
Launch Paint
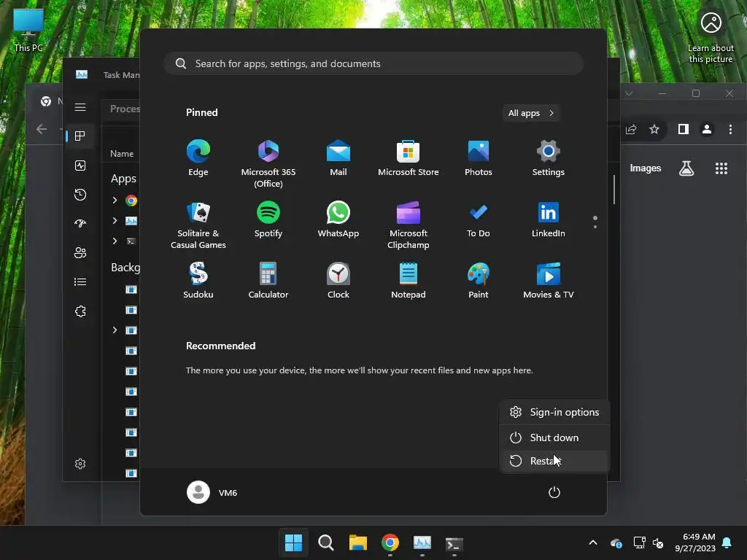(479, 281)
